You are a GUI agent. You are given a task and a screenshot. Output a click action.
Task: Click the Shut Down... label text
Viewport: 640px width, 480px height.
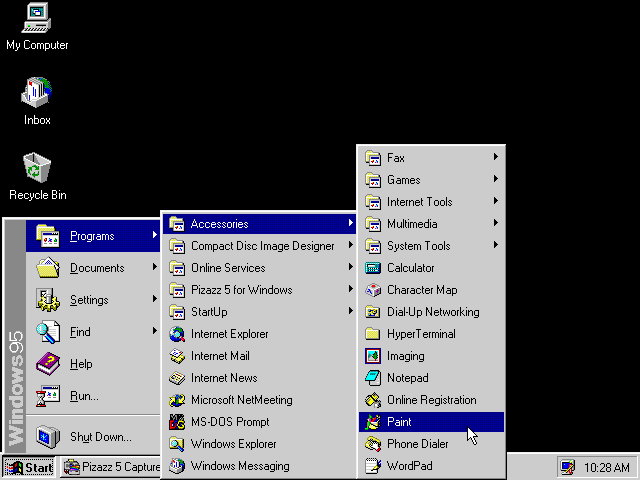[x=101, y=437]
